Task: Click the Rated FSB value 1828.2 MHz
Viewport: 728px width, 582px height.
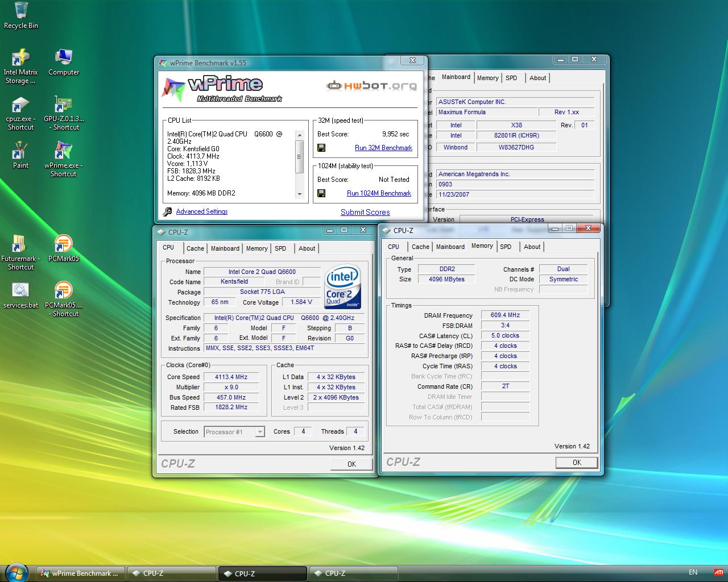Action: pyautogui.click(x=231, y=407)
